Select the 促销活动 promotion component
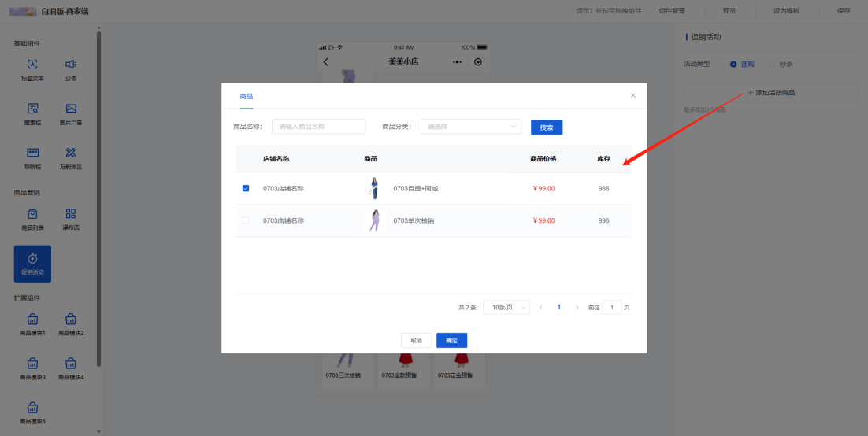The height and width of the screenshot is (436, 868). [x=32, y=264]
